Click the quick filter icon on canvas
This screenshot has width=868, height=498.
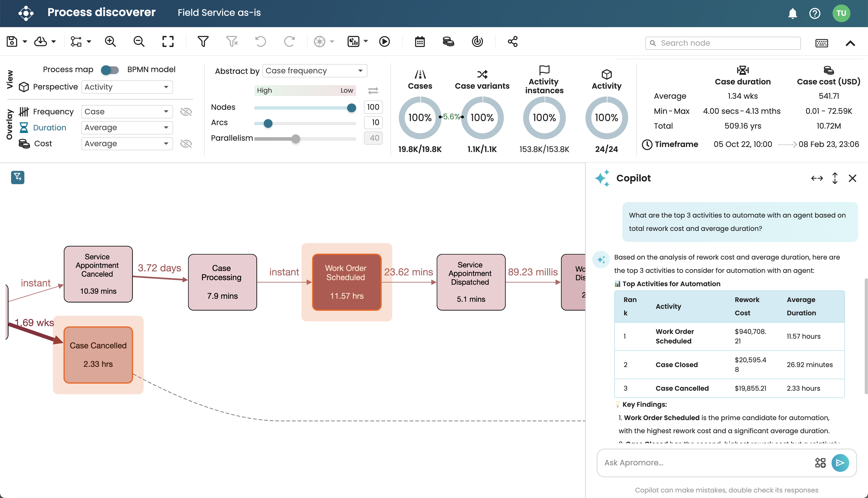(18, 177)
